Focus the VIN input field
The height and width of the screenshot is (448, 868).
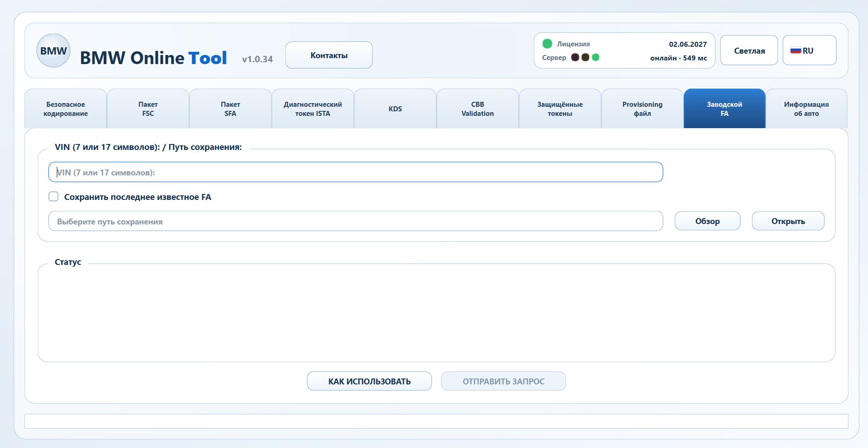356,172
